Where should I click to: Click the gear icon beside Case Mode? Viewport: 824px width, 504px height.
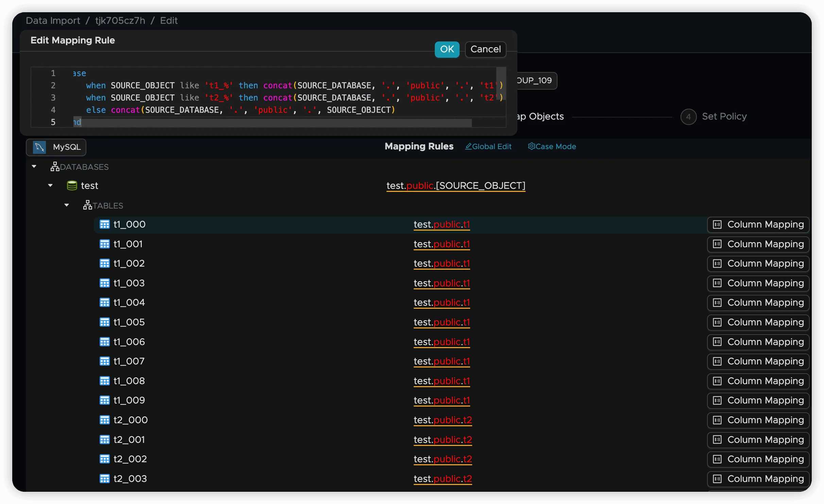click(x=531, y=146)
